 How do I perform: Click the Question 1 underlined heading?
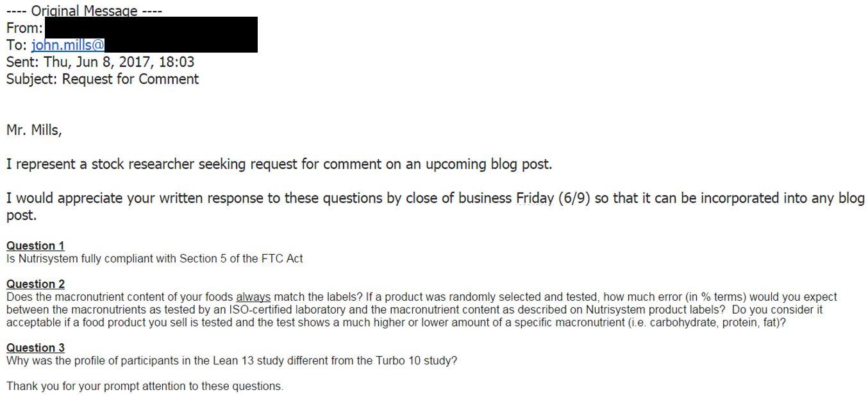pos(35,246)
